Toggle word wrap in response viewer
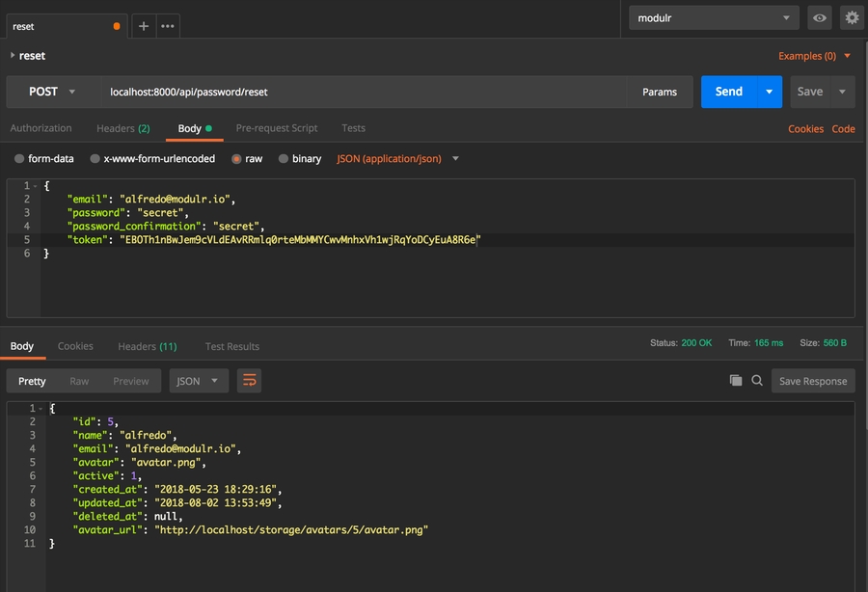Screen dimensions: 868x592 pyautogui.click(x=250, y=381)
